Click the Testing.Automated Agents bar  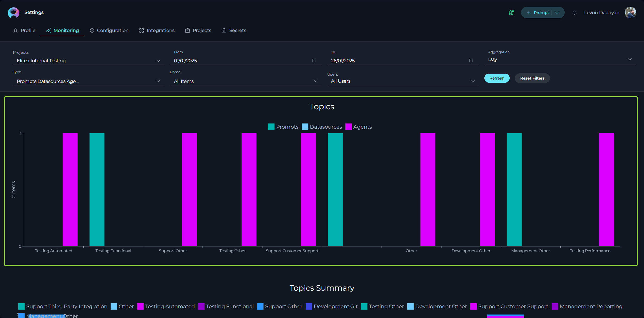70,190
